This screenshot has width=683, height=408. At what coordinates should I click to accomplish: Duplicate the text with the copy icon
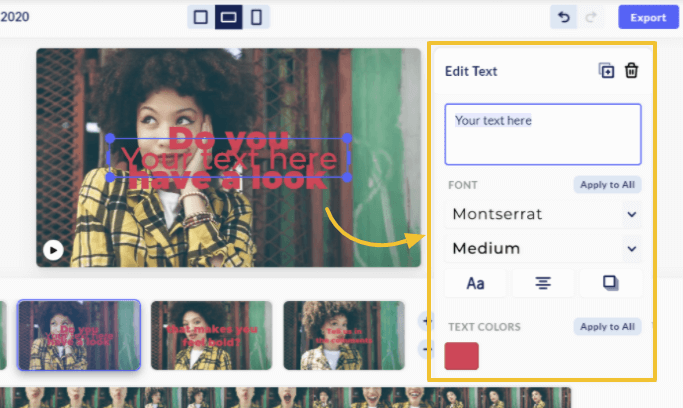606,71
